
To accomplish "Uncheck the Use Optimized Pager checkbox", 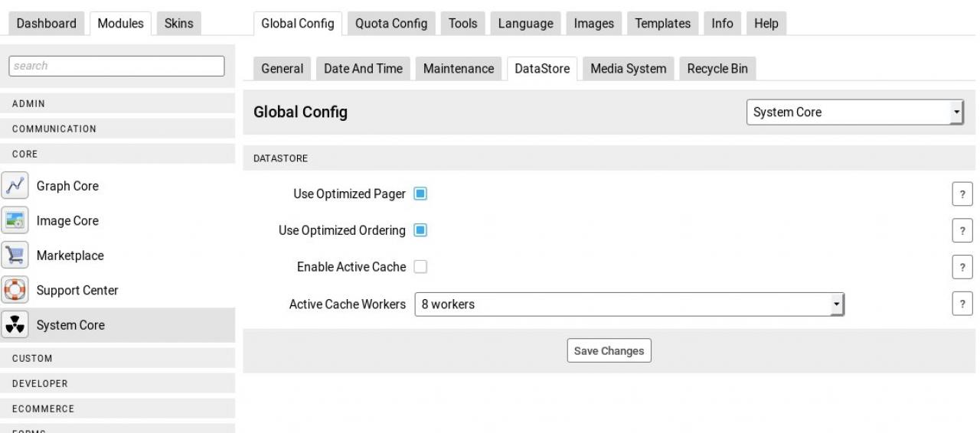I will [420, 194].
